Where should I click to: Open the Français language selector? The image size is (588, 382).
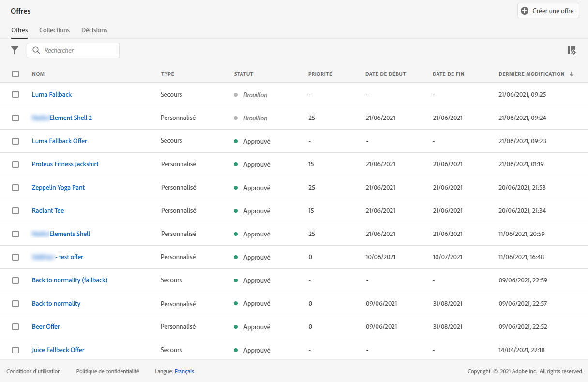point(184,371)
